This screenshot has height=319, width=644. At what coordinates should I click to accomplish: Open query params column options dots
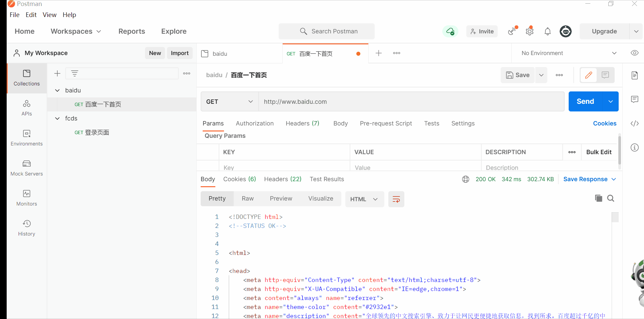(572, 152)
